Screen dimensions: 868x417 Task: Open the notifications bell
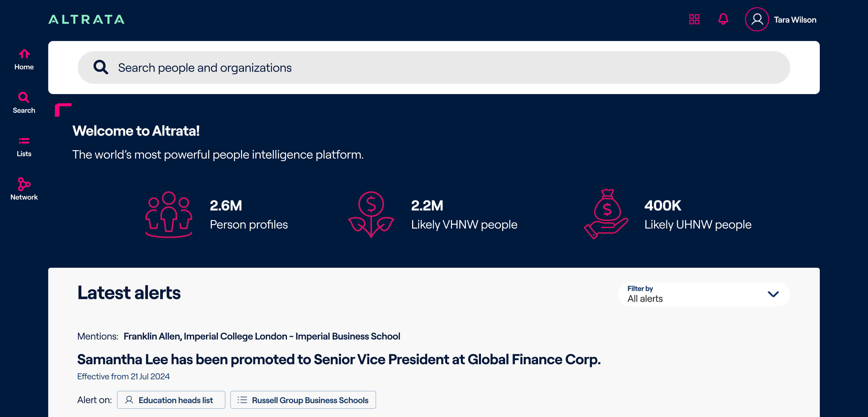pyautogui.click(x=723, y=19)
